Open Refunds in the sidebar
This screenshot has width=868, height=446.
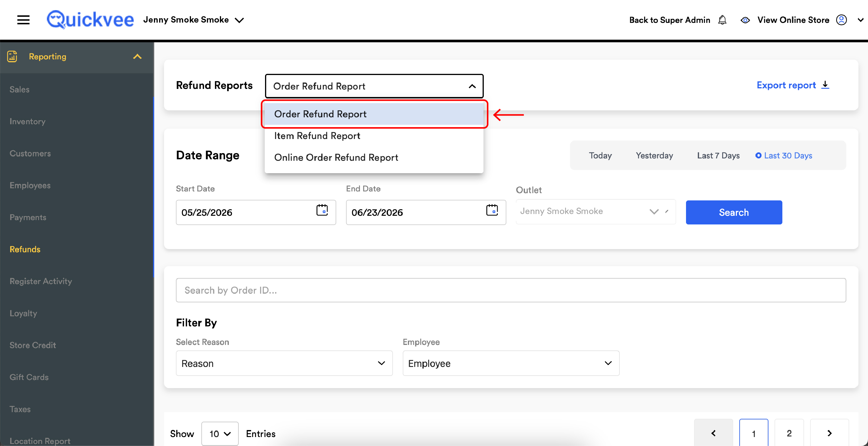pyautogui.click(x=25, y=249)
